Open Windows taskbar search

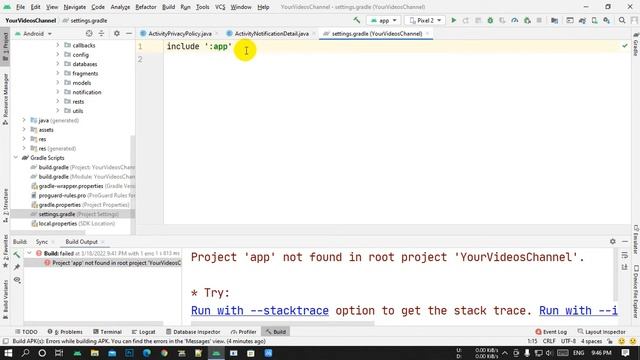click(x=25, y=353)
